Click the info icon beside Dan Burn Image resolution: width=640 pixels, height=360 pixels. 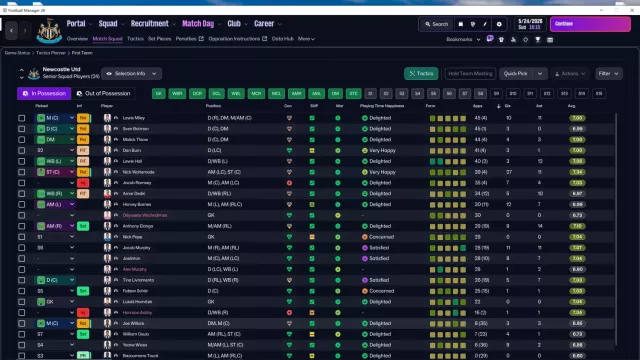tap(116, 150)
